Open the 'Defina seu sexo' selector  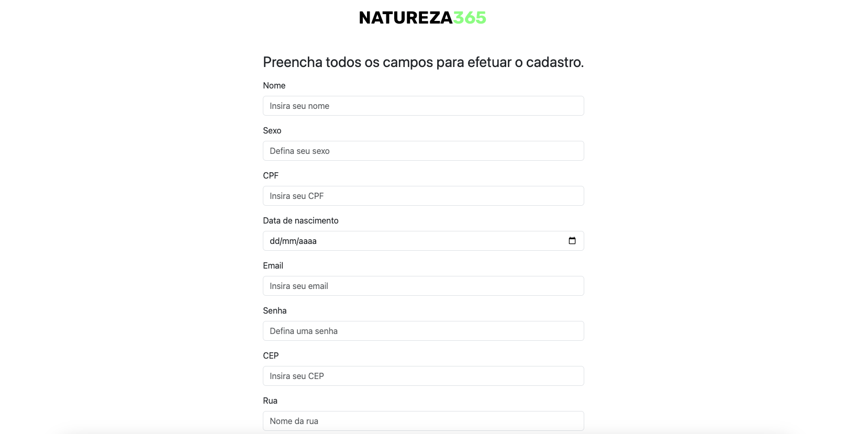pos(423,151)
